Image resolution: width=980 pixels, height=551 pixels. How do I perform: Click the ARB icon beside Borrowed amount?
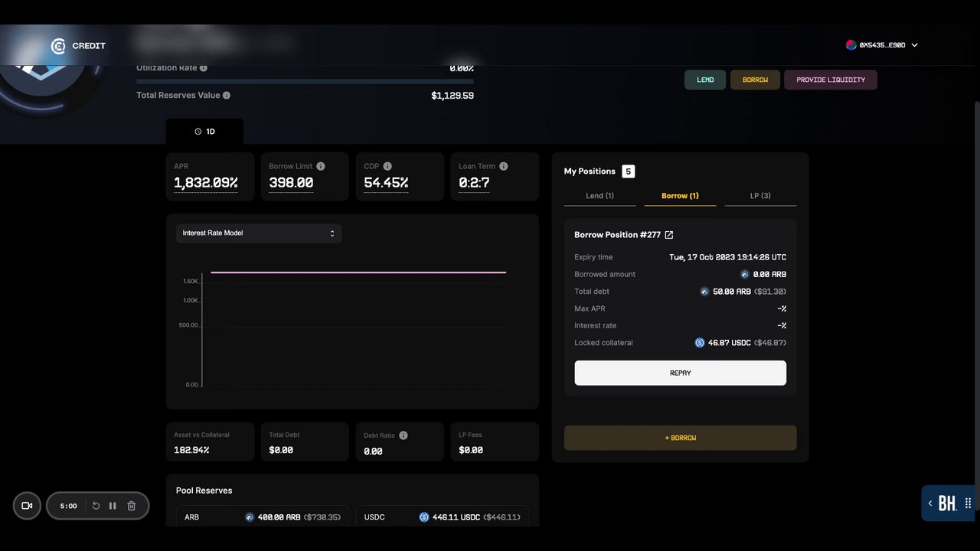[745, 274]
